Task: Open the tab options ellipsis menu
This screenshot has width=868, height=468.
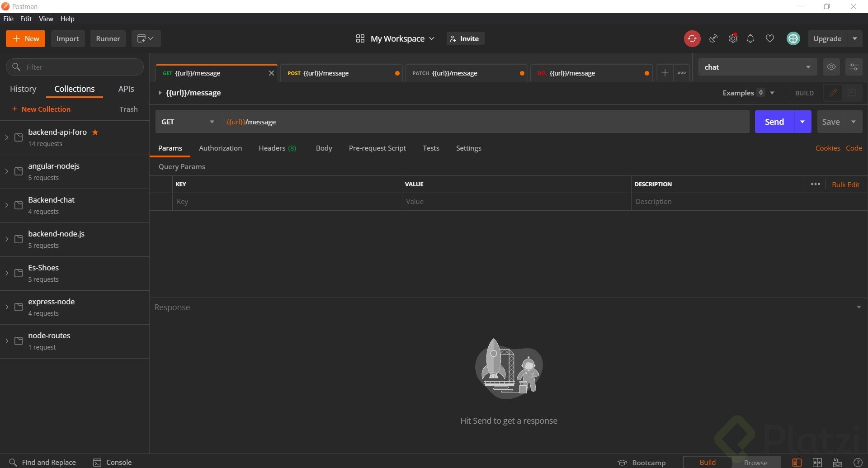Action: 682,73
